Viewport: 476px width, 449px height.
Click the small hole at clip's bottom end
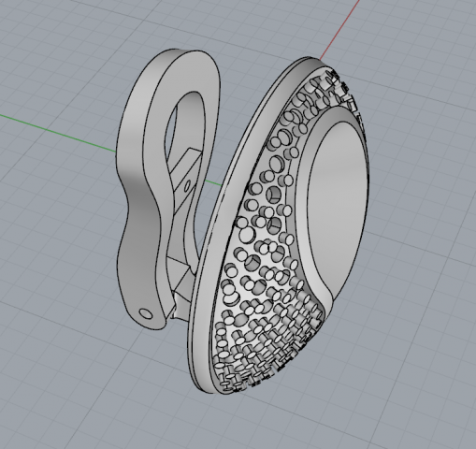(145, 313)
